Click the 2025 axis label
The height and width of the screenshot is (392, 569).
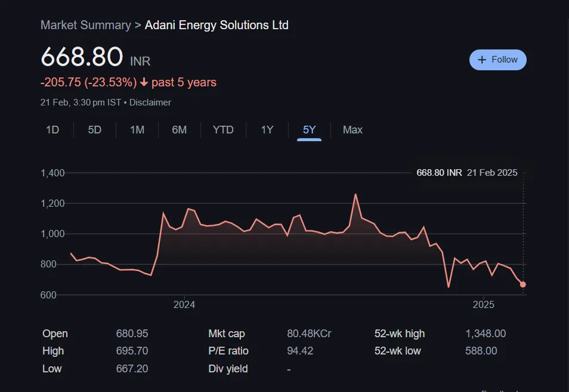[483, 304]
